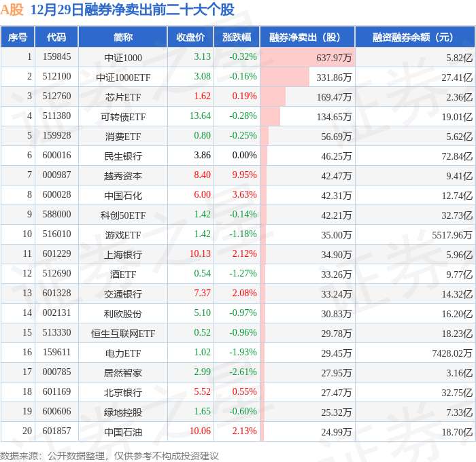
Task: Select the 24.99万 net sell value
Action: (x=337, y=432)
